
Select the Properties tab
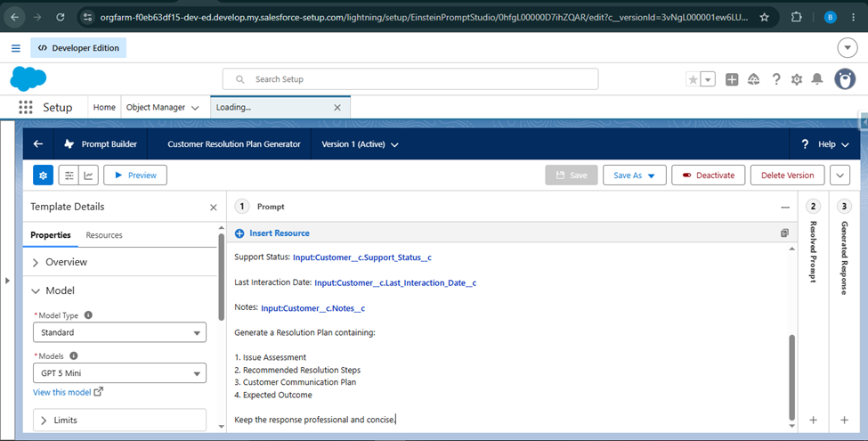(51, 235)
